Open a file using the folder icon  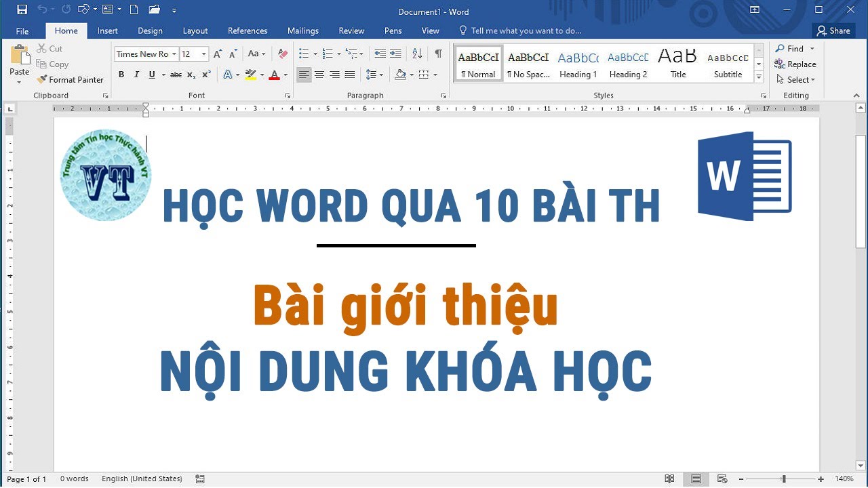155,9
